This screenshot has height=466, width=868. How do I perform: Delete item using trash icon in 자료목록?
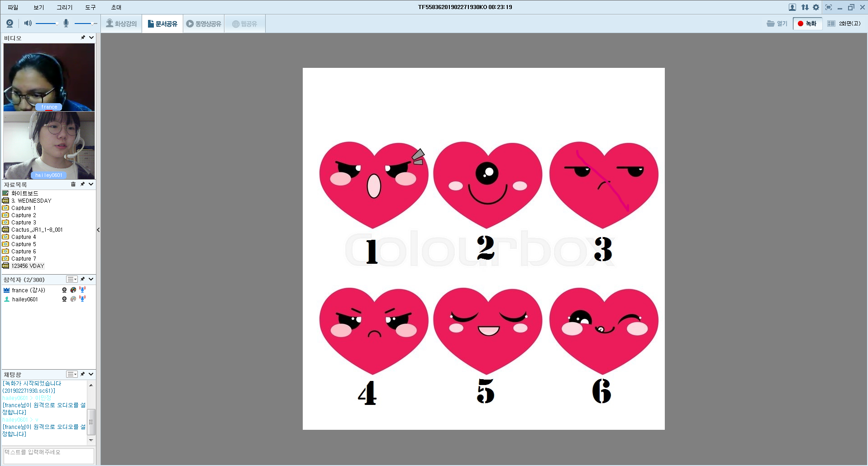click(73, 184)
